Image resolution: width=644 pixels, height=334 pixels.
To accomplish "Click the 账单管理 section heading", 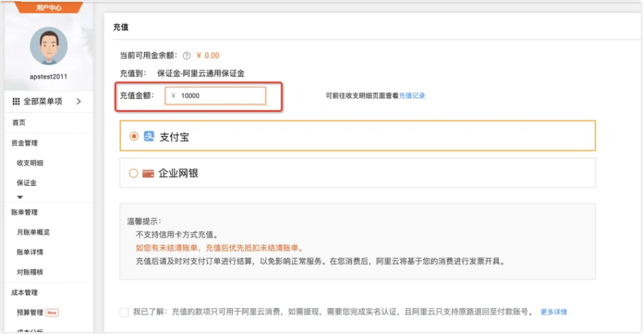I will click(24, 212).
